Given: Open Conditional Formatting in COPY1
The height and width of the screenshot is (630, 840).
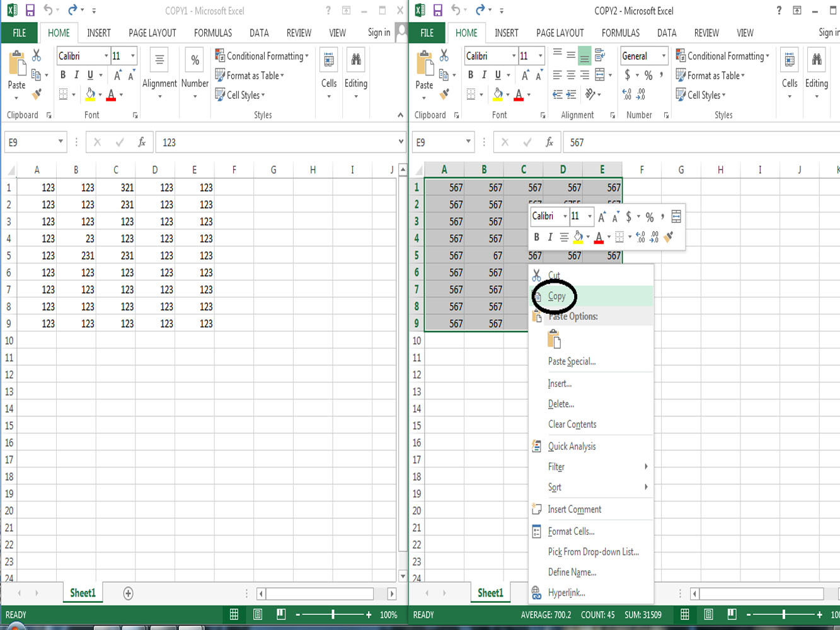Looking at the screenshot, I should pyautogui.click(x=262, y=56).
